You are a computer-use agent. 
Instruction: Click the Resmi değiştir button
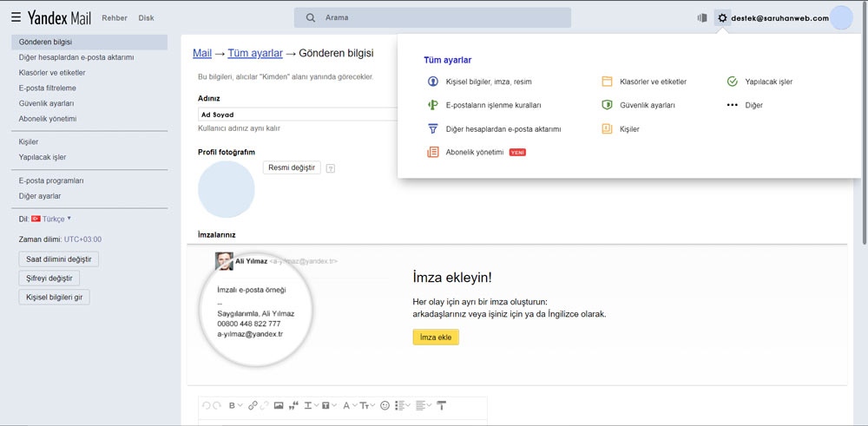click(x=292, y=167)
